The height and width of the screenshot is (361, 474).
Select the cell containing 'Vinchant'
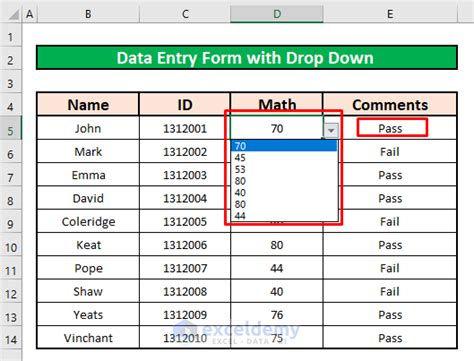click(x=88, y=338)
